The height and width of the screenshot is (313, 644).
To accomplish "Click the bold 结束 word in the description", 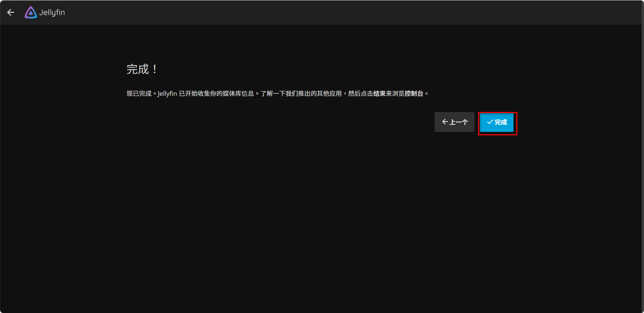I will tap(379, 93).
